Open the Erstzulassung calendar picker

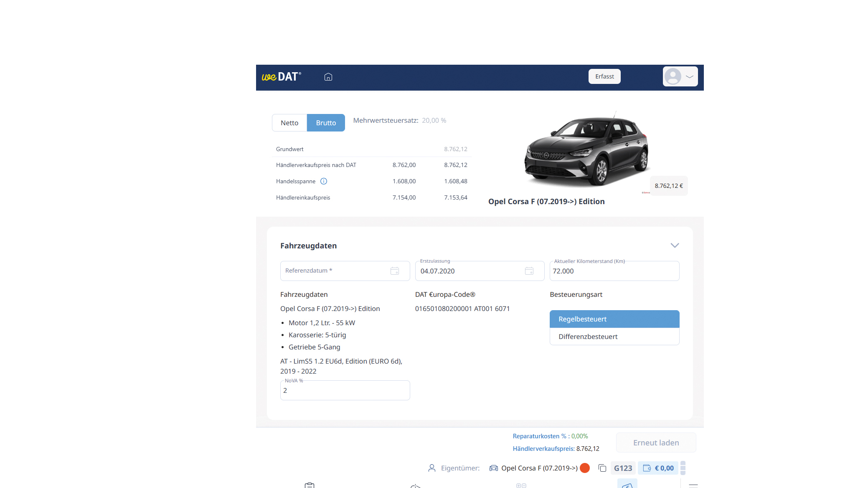[529, 271]
